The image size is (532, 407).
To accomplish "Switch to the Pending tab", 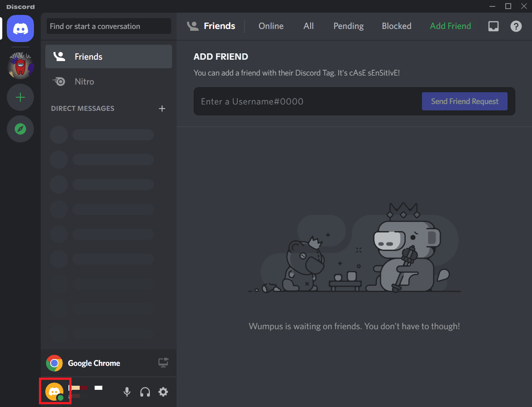I will (349, 26).
